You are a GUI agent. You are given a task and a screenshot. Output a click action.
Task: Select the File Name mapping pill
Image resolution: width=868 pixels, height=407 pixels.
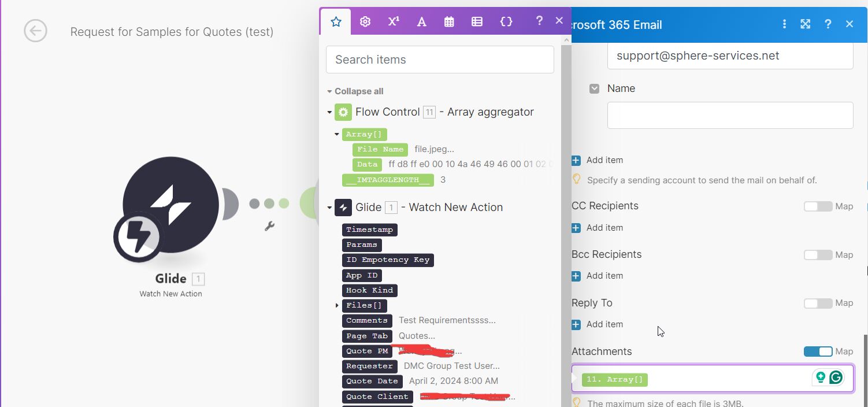(380, 149)
